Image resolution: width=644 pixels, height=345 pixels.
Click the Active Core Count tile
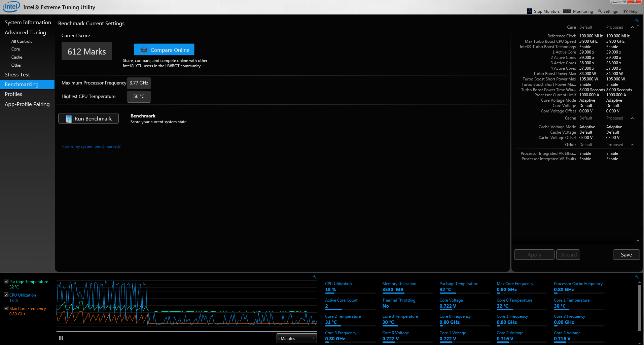click(x=350, y=303)
